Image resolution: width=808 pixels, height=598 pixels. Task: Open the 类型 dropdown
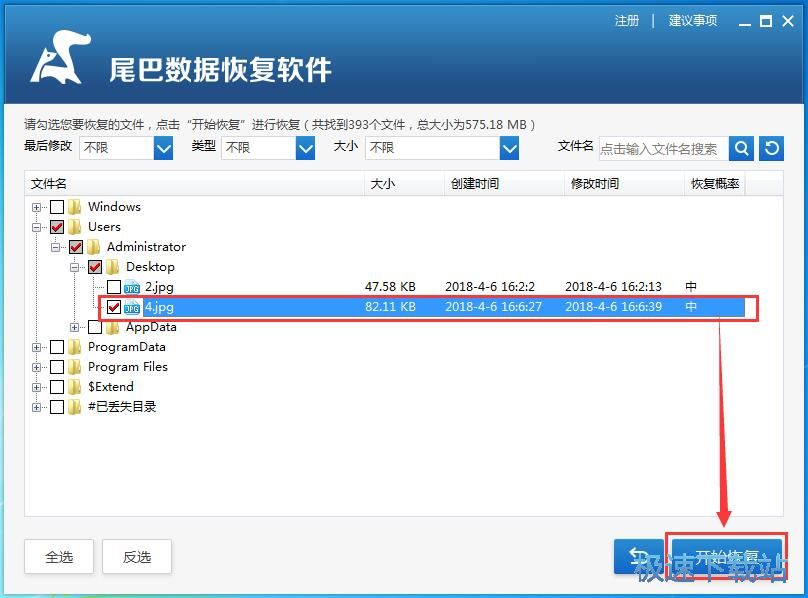[306, 148]
